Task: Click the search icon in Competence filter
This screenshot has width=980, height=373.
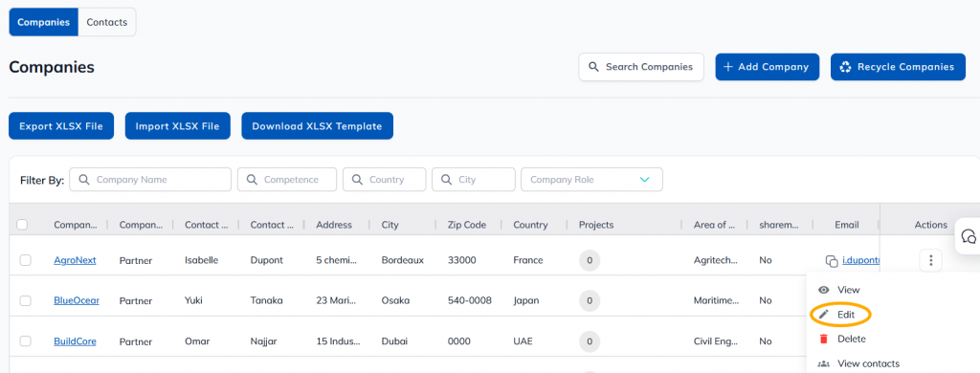Action: [252, 179]
